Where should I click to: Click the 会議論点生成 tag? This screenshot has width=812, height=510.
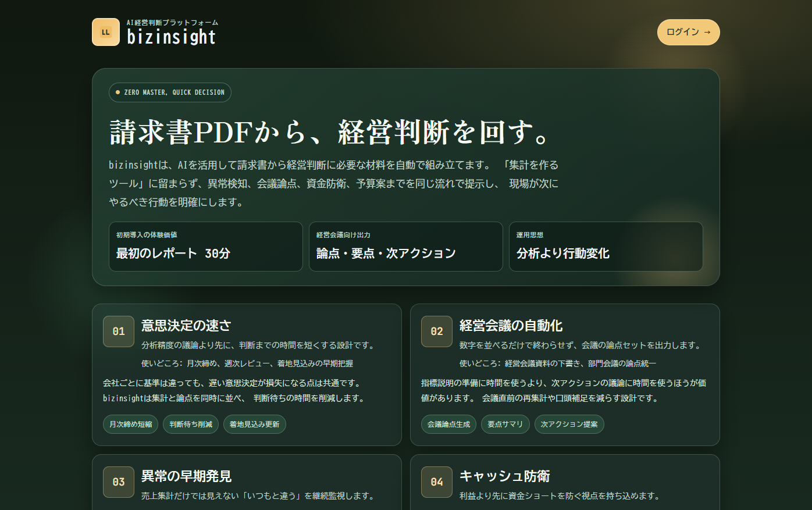(448, 425)
